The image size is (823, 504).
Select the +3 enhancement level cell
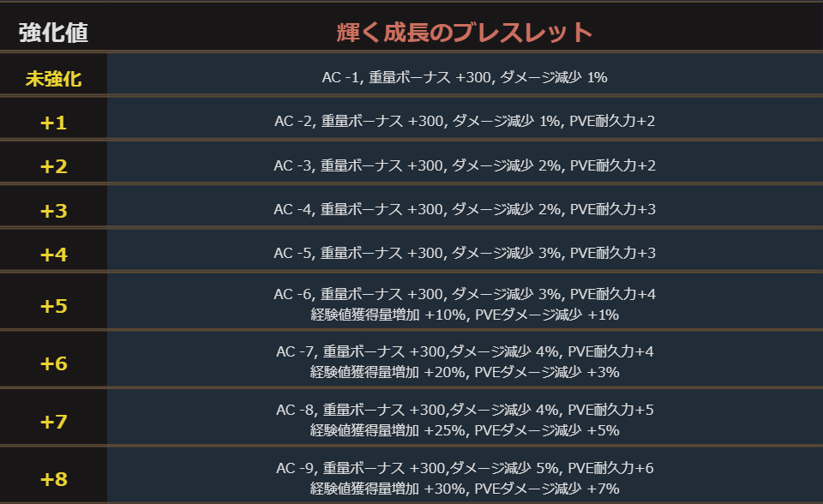click(x=53, y=210)
